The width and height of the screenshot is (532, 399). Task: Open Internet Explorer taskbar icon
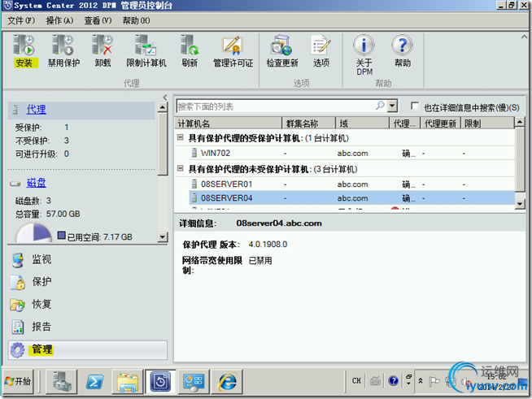click(x=227, y=382)
